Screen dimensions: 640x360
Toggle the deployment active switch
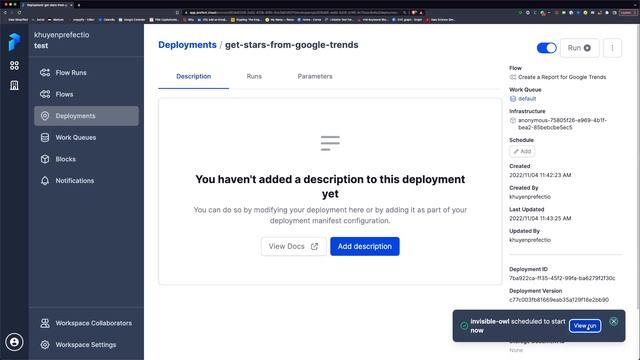[547, 48]
